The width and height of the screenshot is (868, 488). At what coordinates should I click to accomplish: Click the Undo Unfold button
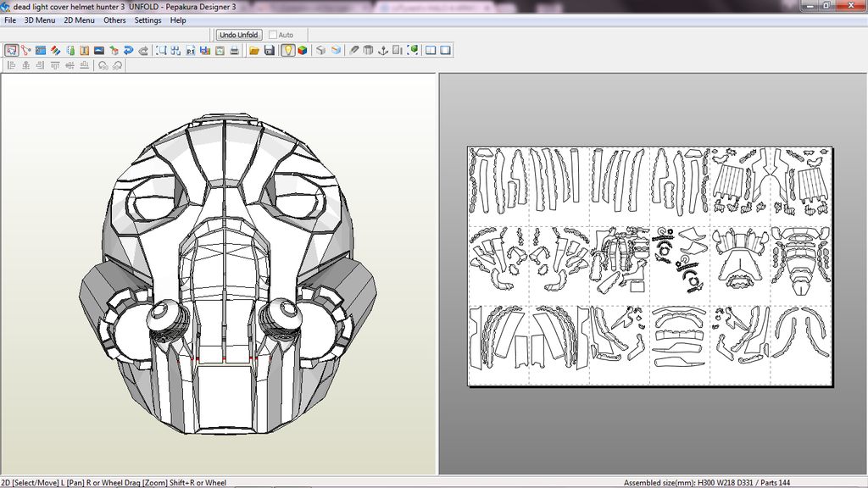[238, 35]
